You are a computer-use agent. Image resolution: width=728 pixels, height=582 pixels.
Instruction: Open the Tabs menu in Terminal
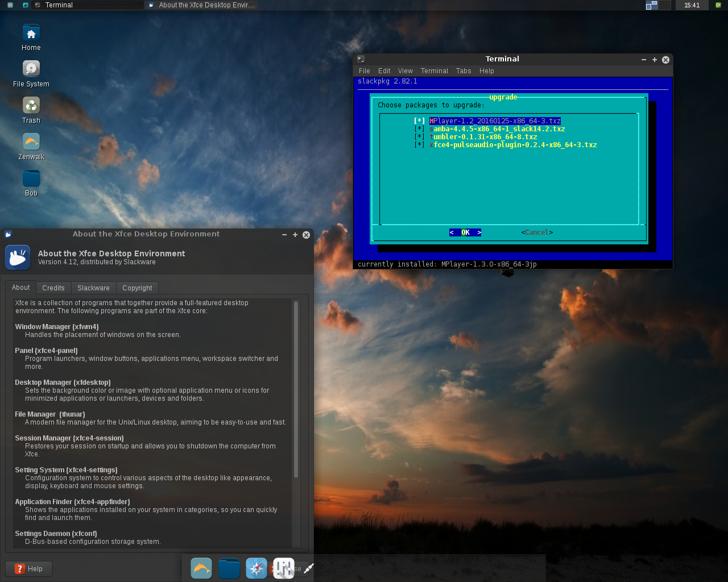[x=464, y=71]
